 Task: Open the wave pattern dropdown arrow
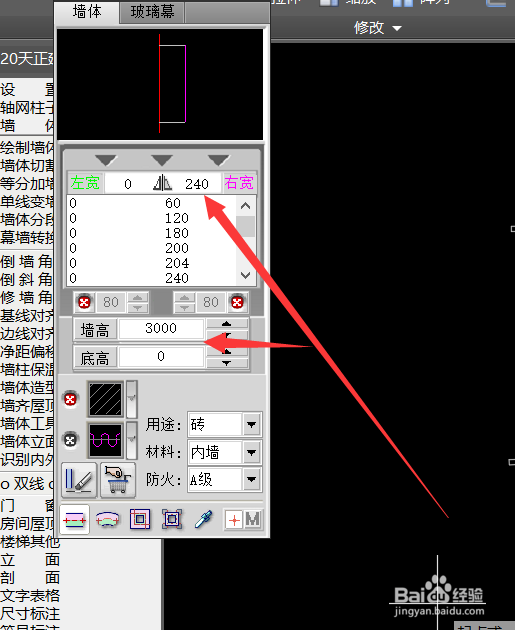[132, 440]
